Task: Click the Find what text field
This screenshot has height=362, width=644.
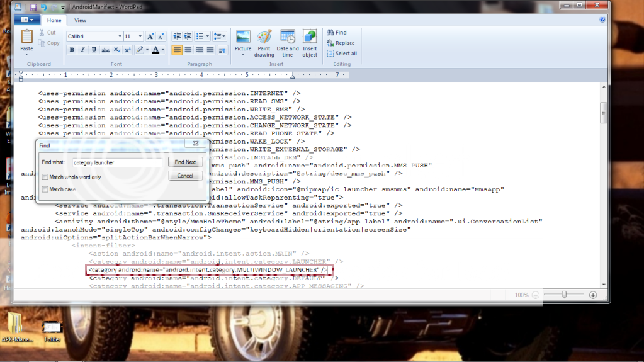Action: click(x=118, y=162)
